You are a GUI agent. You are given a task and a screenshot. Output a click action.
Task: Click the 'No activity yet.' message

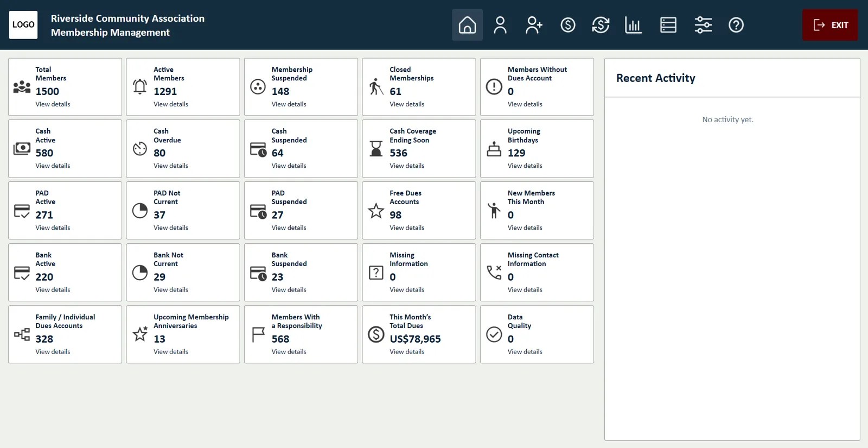pos(727,119)
